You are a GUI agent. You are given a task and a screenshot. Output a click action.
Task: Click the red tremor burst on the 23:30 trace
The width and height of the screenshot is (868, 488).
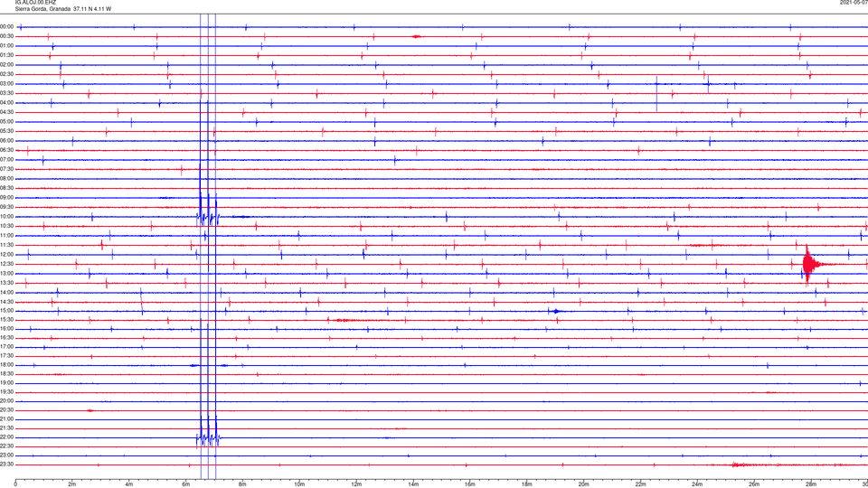[740, 465]
